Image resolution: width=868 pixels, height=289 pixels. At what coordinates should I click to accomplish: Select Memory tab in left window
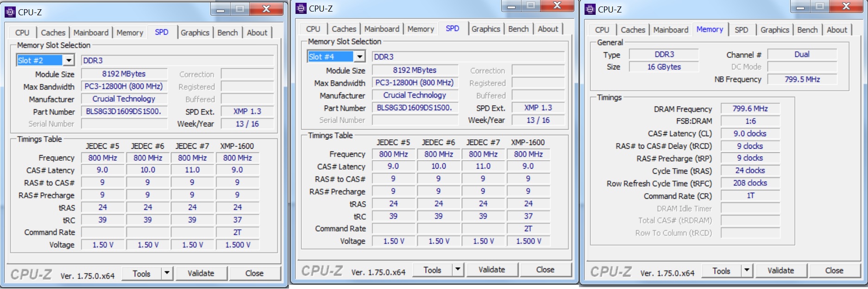tap(130, 32)
